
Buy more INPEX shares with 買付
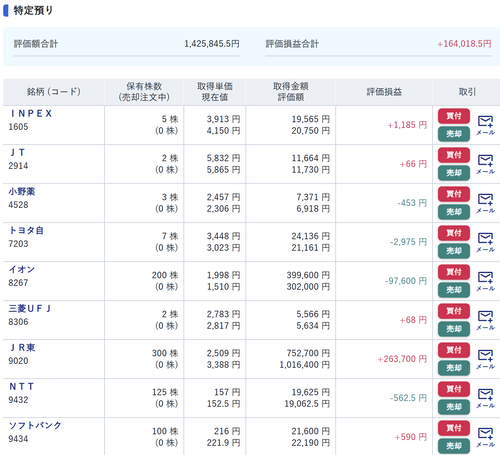454,116
